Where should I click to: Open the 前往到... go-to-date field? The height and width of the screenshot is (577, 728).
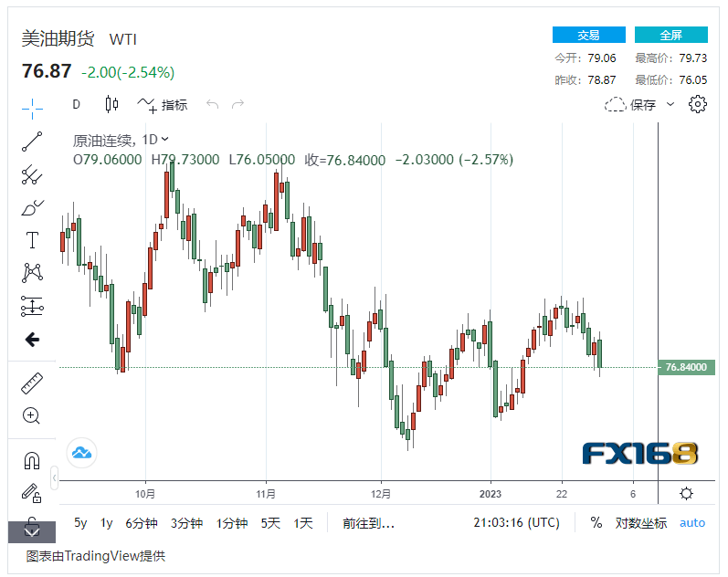368,523
